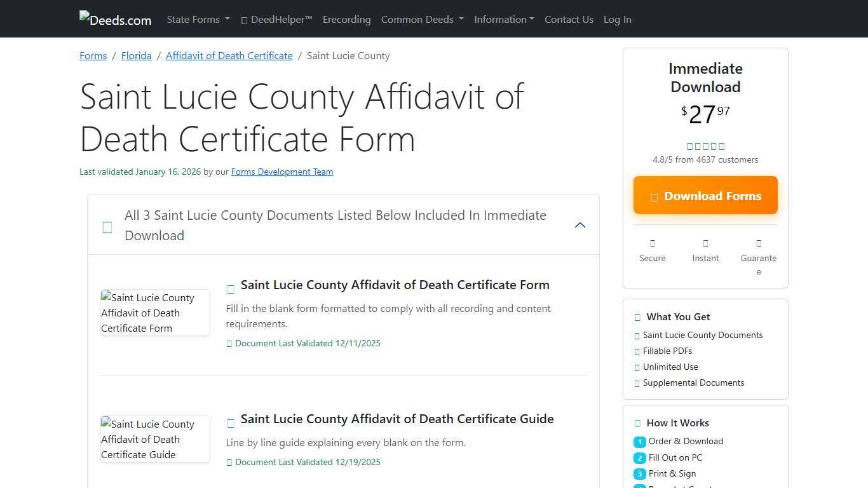Image resolution: width=868 pixels, height=488 pixels.
Task: Check the box to include all 3 county documents
Action: click(x=107, y=227)
